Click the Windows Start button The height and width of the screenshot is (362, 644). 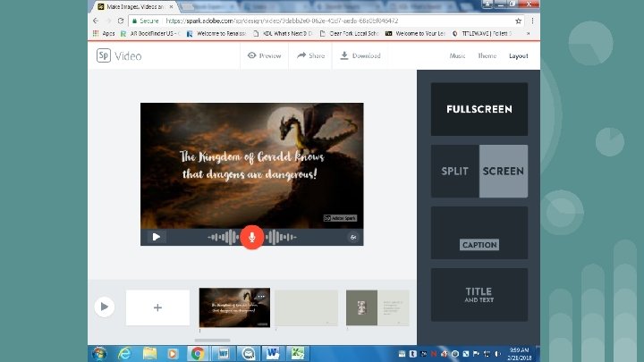click(99, 353)
